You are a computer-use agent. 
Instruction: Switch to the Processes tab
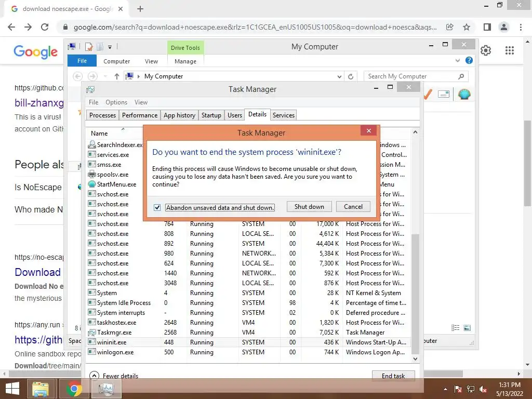click(102, 115)
